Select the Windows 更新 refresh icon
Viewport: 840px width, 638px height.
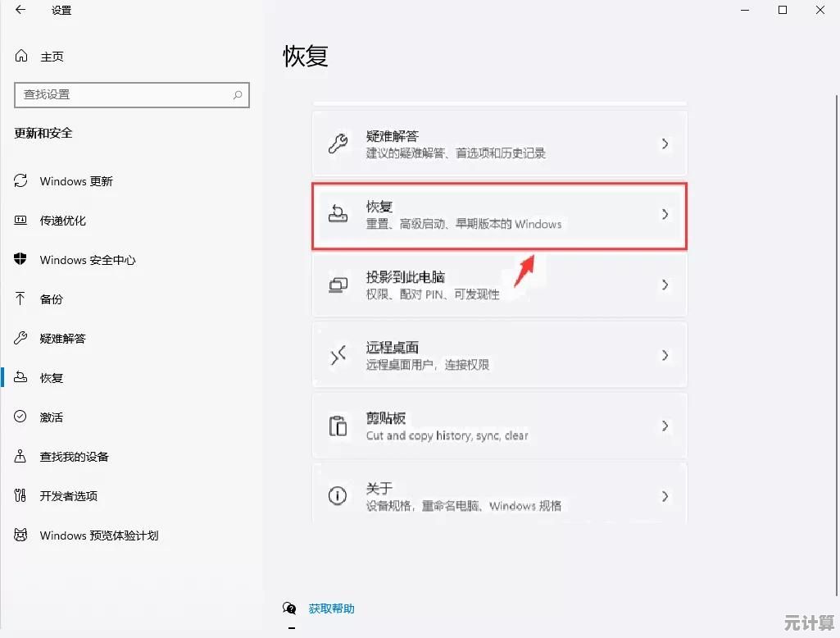(x=21, y=181)
